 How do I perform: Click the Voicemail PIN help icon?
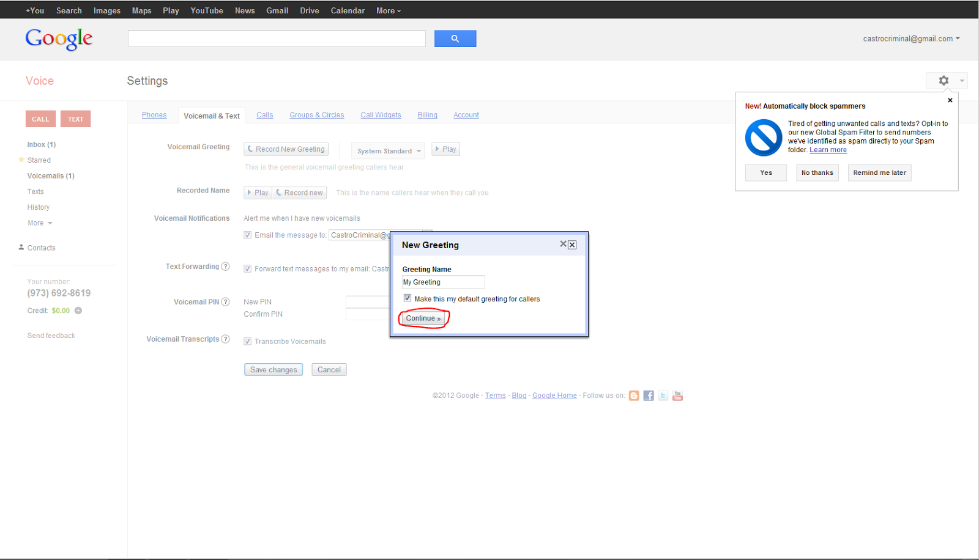click(225, 302)
